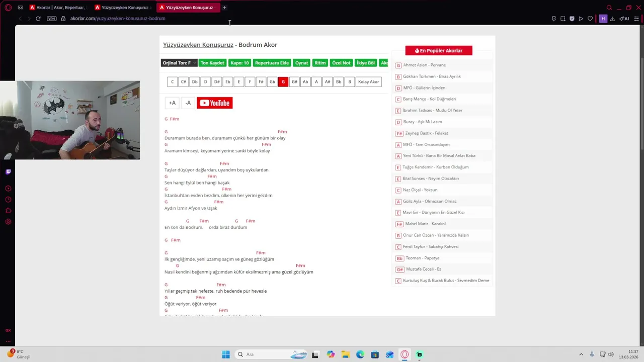Take a snapshot with toolbar camera icon

[x=563, y=19]
